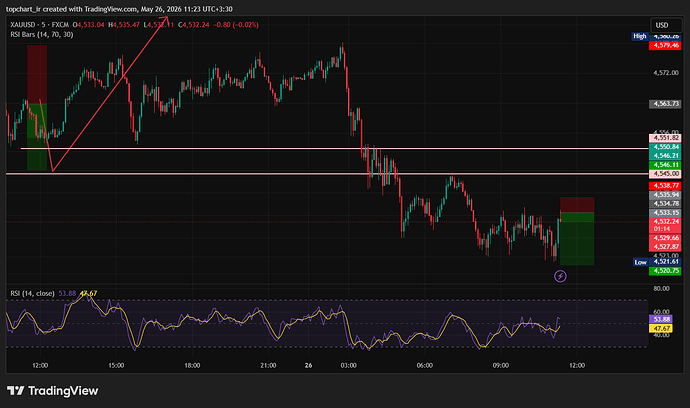690x408 pixels.
Task: Click the red arrowhead of the trend arrow
Action: pos(165,19)
